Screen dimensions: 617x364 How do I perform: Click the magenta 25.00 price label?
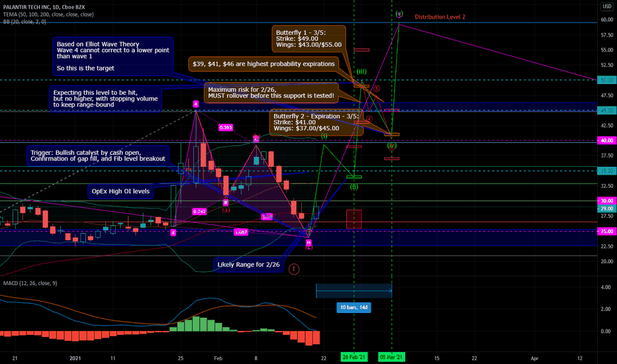607,232
